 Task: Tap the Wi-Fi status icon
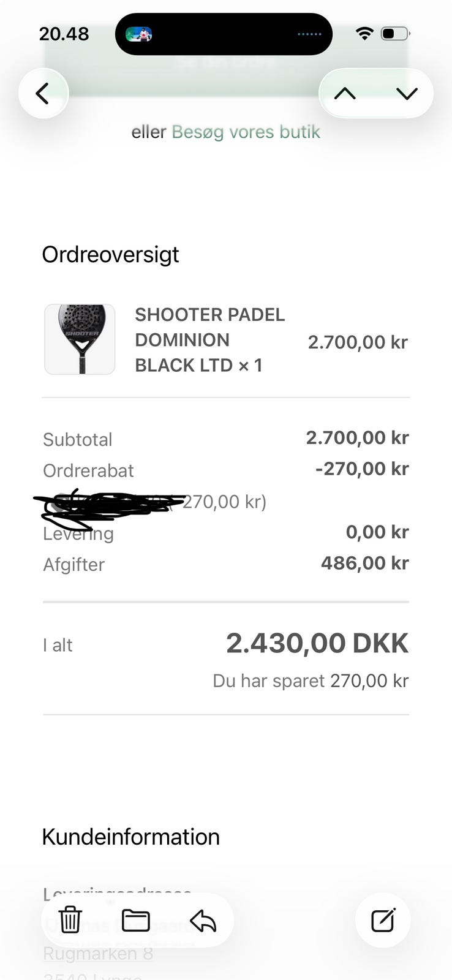pyautogui.click(x=364, y=34)
